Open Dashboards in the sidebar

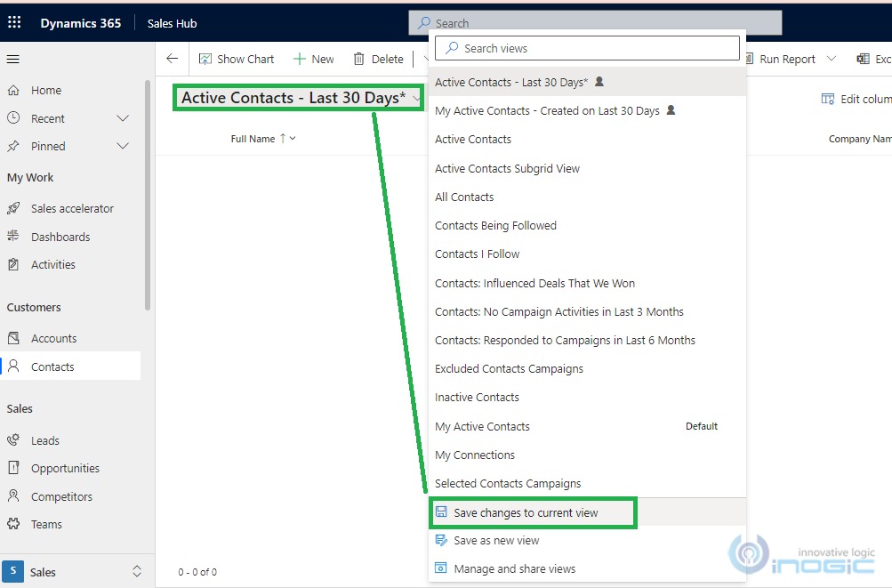point(70,237)
